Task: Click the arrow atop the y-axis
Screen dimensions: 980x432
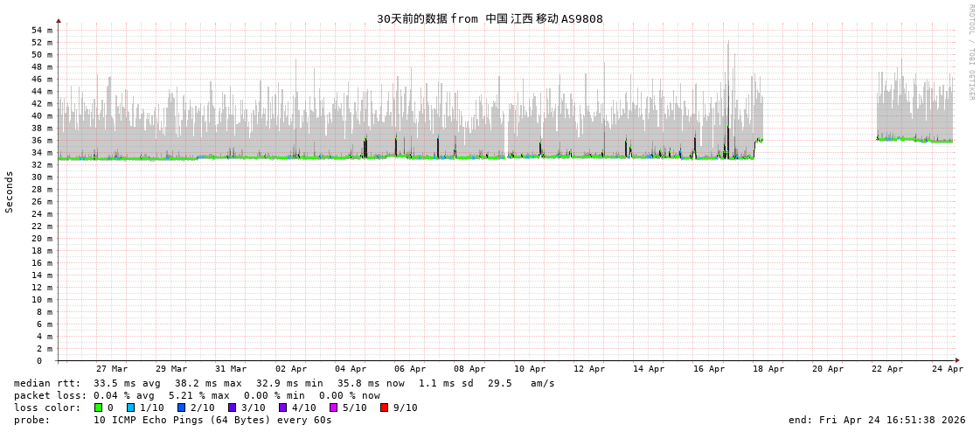Action: [x=59, y=20]
